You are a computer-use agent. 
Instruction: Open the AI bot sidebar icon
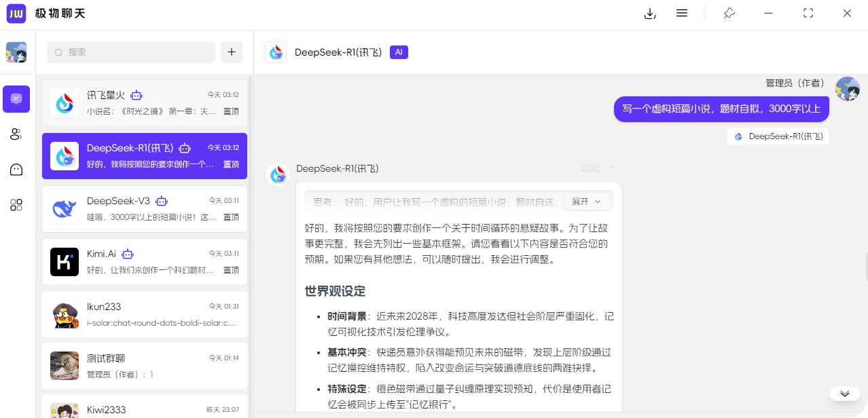pyautogui.click(x=16, y=170)
